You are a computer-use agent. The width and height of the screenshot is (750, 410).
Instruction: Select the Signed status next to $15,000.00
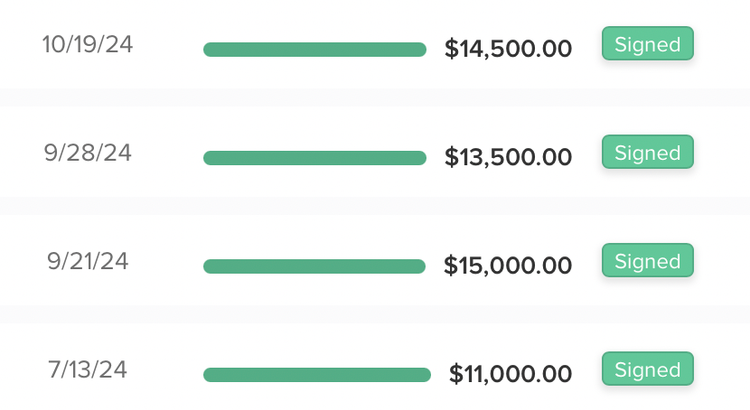(647, 261)
